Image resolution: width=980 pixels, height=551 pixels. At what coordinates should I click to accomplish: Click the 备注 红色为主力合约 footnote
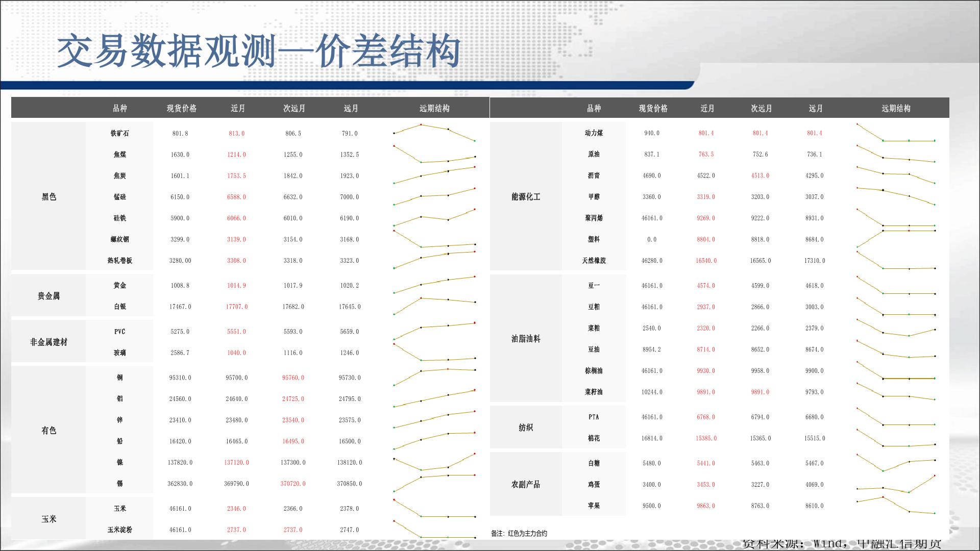pyautogui.click(x=519, y=533)
